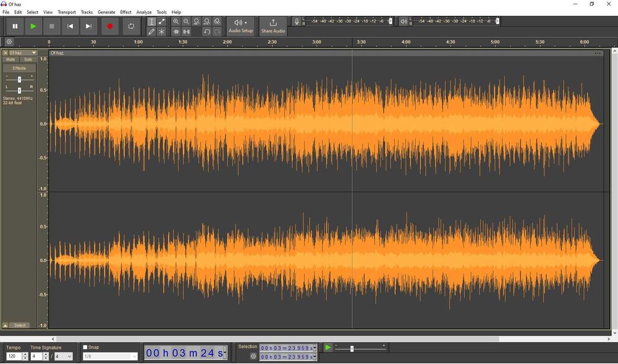Viewport: 618px width, 364px height.
Task: Open the clip options three-dots menu
Action: pyautogui.click(x=598, y=53)
